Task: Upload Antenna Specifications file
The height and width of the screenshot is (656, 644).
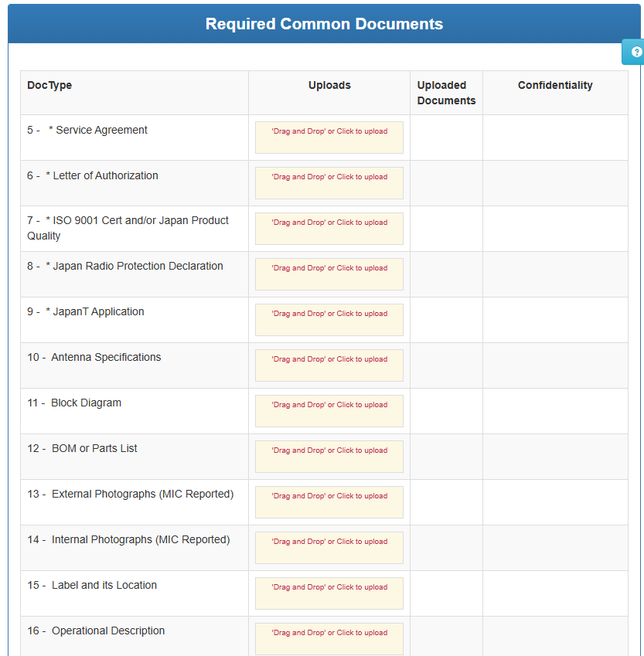Action: click(x=329, y=365)
